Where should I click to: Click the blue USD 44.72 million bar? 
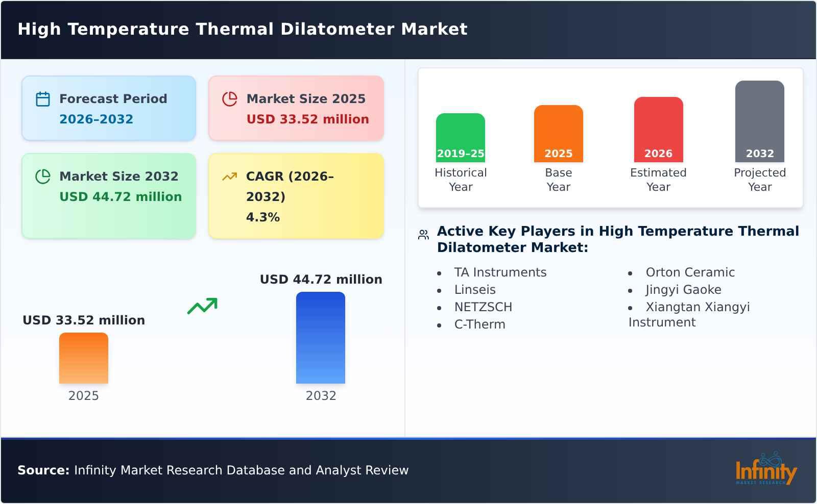pos(321,338)
